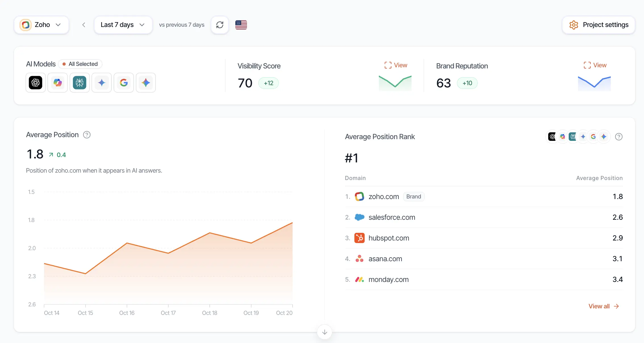This screenshot has height=343, width=644.
Task: Click Google icon in Average Position Rank header
Action: [x=593, y=137]
